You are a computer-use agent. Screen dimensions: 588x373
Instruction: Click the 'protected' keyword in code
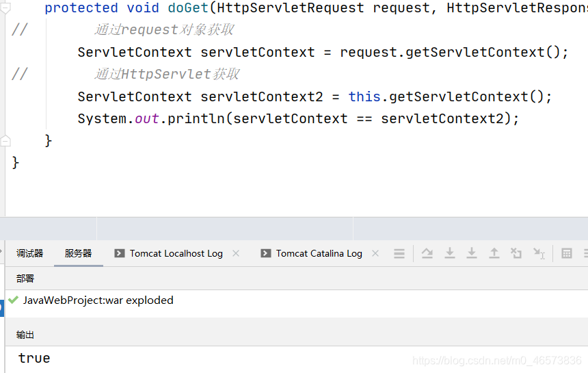coord(81,9)
